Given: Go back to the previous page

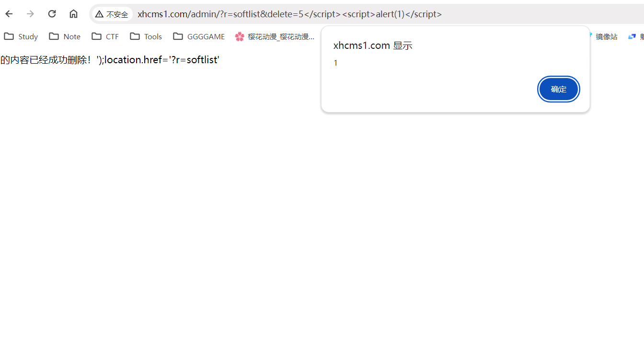Looking at the screenshot, I should tap(9, 14).
